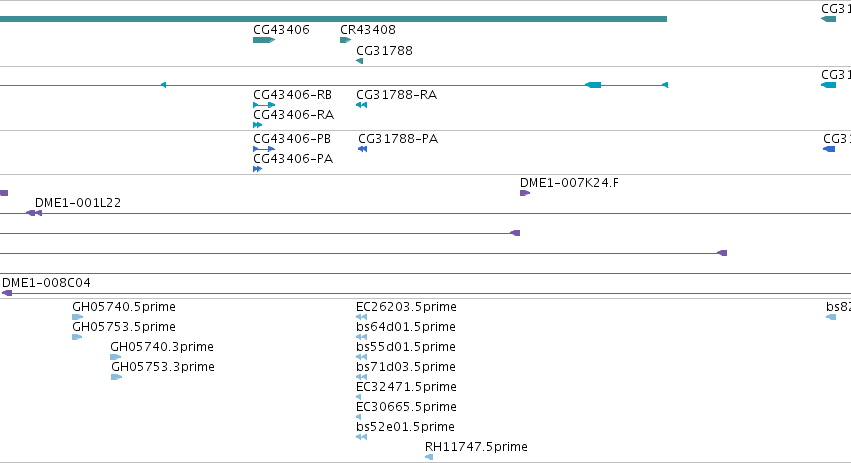Screen dimensions: 851x463
Task: Open the bs64d01.5prime EST label
Action: tap(405, 327)
